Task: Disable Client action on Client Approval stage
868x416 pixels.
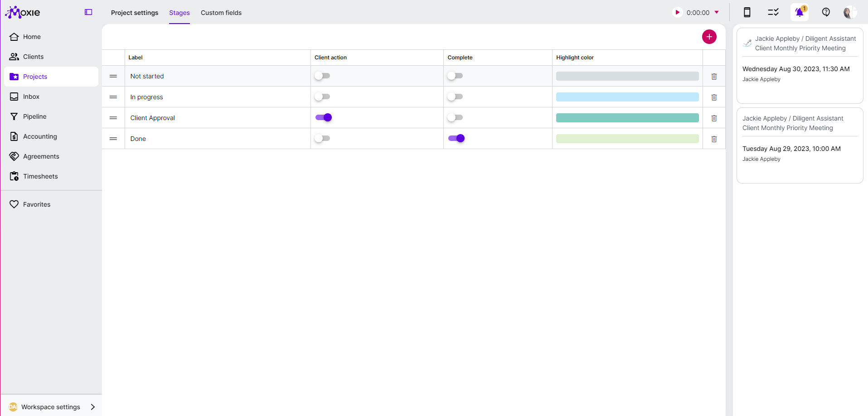Action: (x=323, y=117)
